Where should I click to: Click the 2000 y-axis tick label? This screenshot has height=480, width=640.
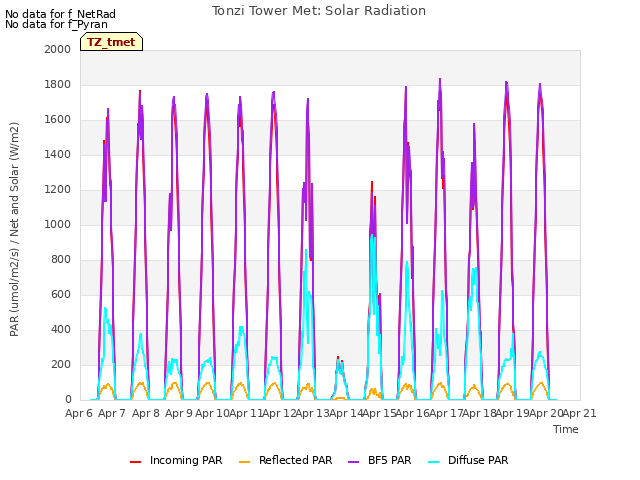click(x=58, y=49)
